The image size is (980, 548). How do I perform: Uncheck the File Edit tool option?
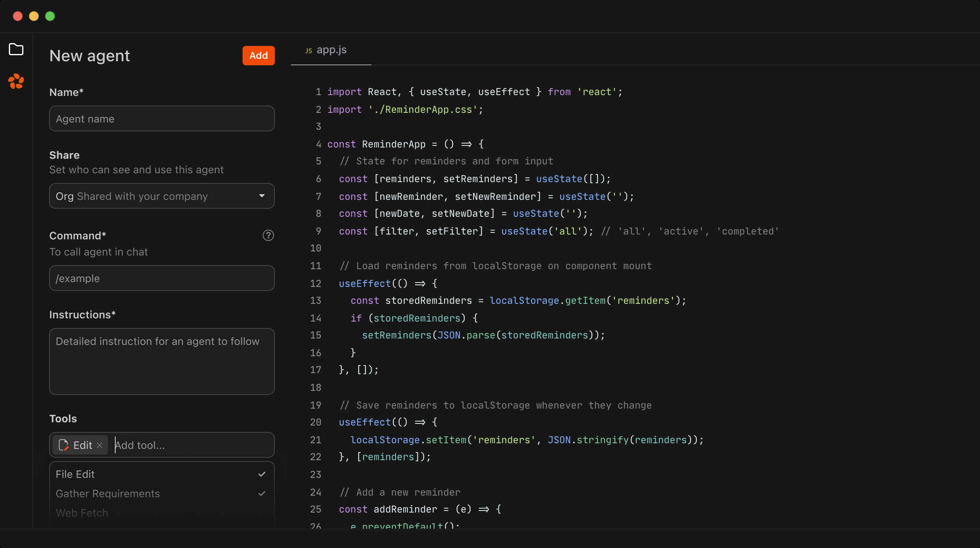[x=162, y=474]
